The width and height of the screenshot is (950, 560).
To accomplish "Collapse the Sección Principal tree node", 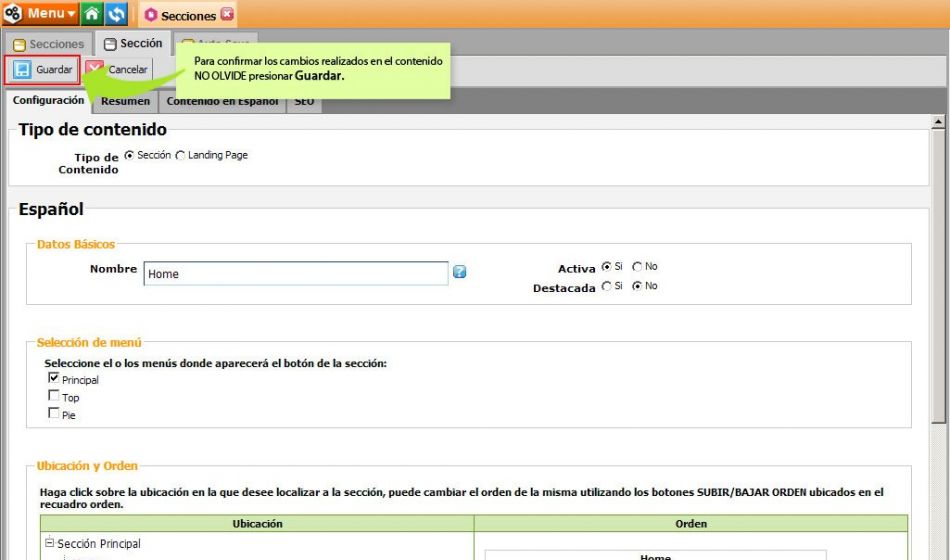I will click(50, 542).
